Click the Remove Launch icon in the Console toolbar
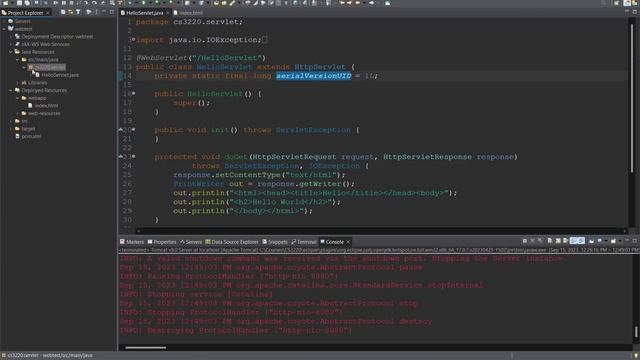 click(x=533, y=241)
